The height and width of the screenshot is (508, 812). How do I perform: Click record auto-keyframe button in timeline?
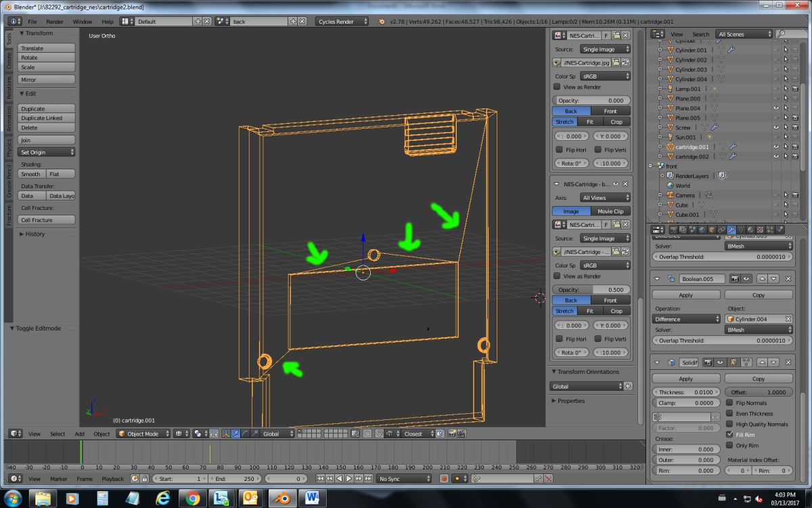(445, 479)
